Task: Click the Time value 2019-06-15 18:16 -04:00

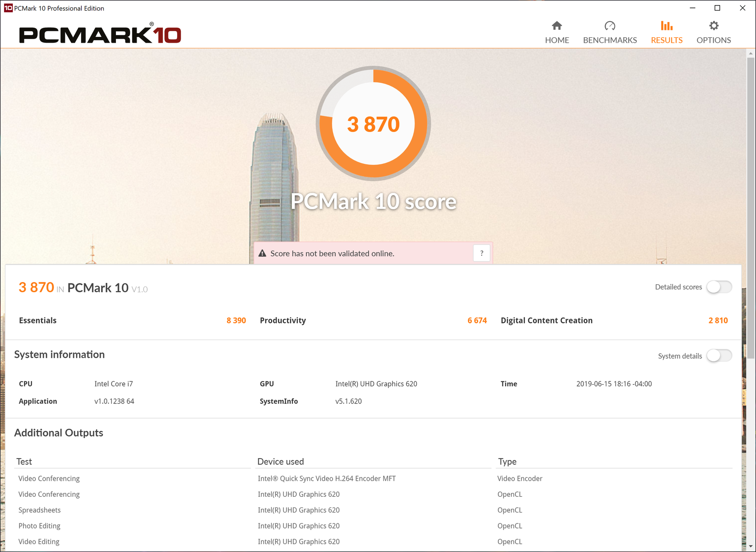Action: pyautogui.click(x=614, y=384)
